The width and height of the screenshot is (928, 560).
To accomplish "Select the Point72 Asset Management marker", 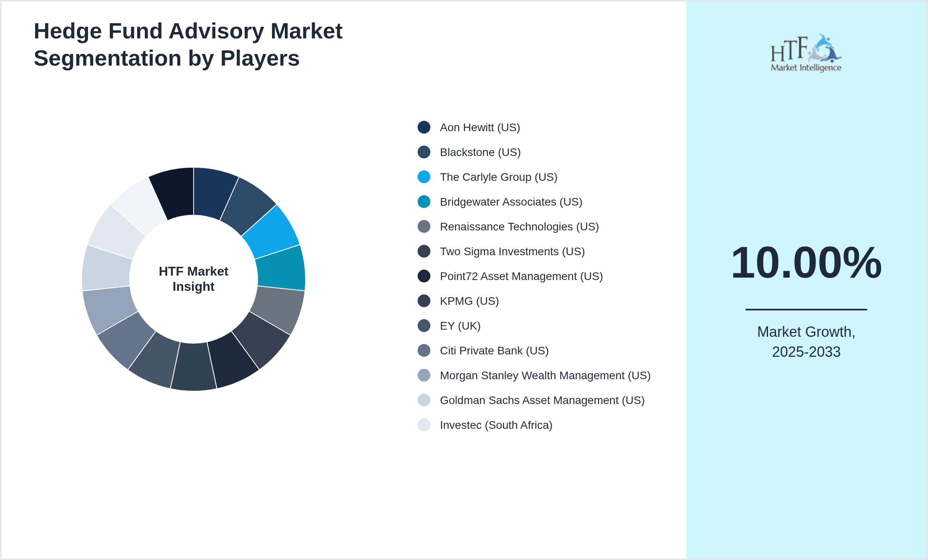I will coord(424,276).
